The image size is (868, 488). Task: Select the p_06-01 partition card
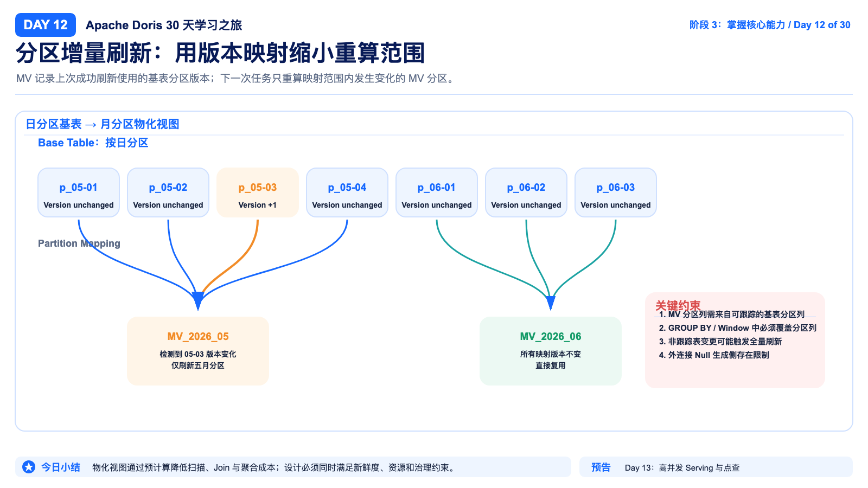pos(437,192)
